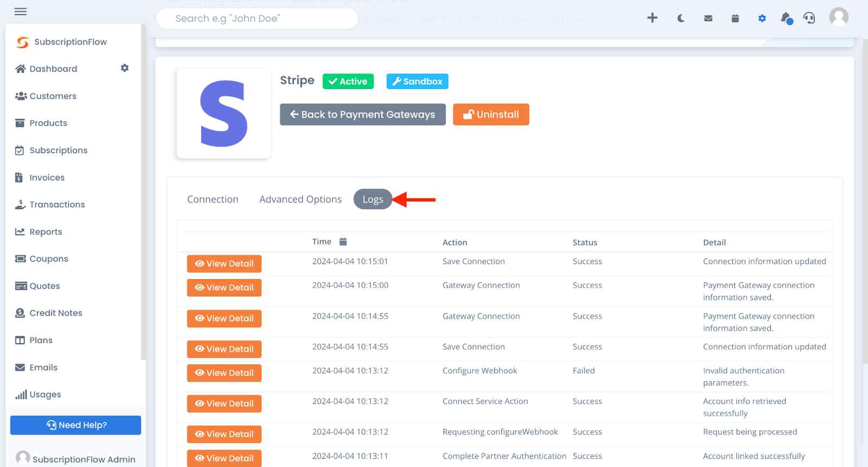
Task: Click Back to Payment Gateways
Action: pos(363,115)
